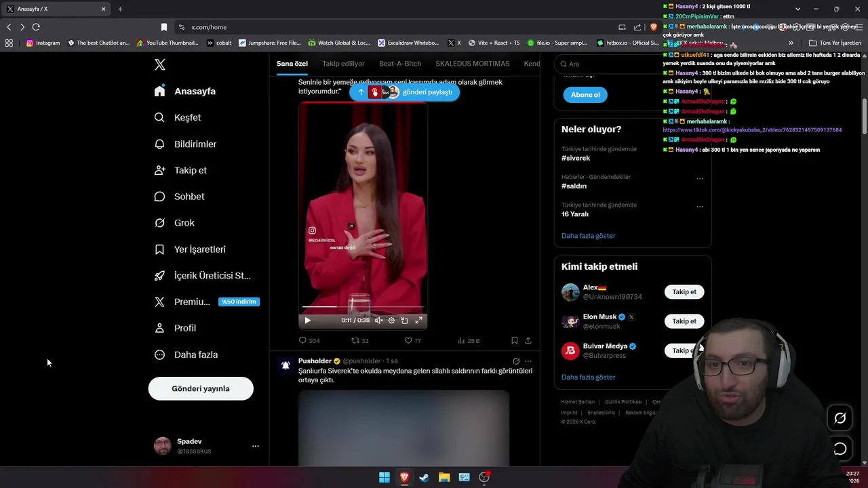The height and width of the screenshot is (488, 868).
Task: Open more options on the Pusholder post
Action: pyautogui.click(x=528, y=361)
